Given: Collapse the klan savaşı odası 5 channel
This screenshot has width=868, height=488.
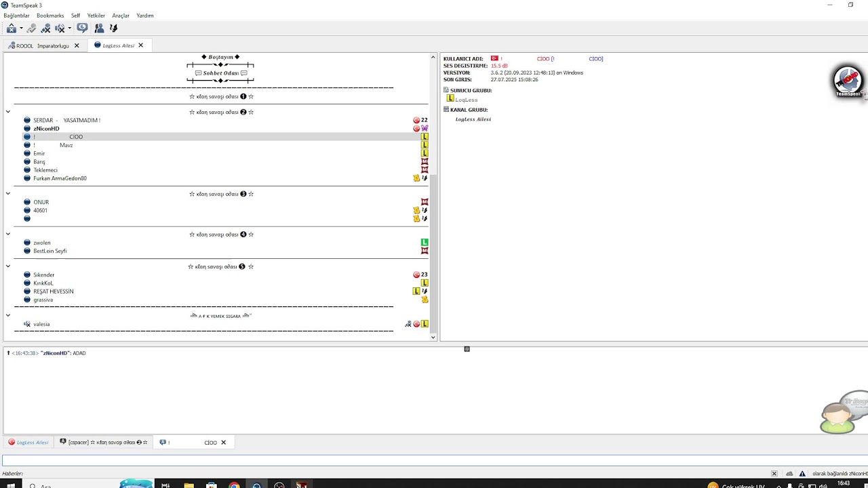Looking at the screenshot, I should click(x=8, y=266).
